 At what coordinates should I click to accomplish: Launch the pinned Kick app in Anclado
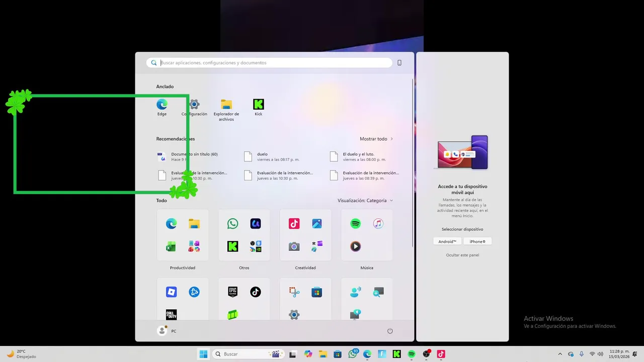(259, 107)
